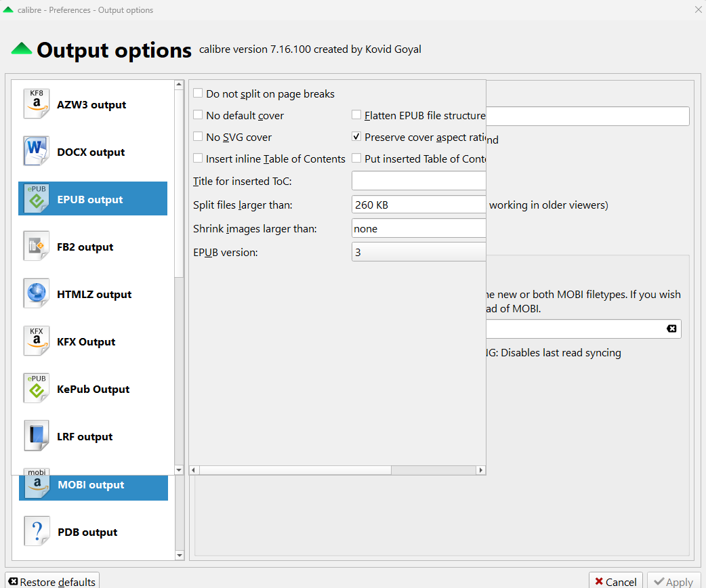Click the Shrink images larger than field

pyautogui.click(x=419, y=228)
